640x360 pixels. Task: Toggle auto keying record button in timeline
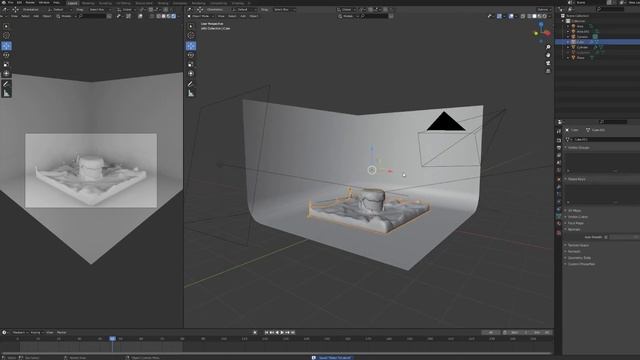(255, 333)
